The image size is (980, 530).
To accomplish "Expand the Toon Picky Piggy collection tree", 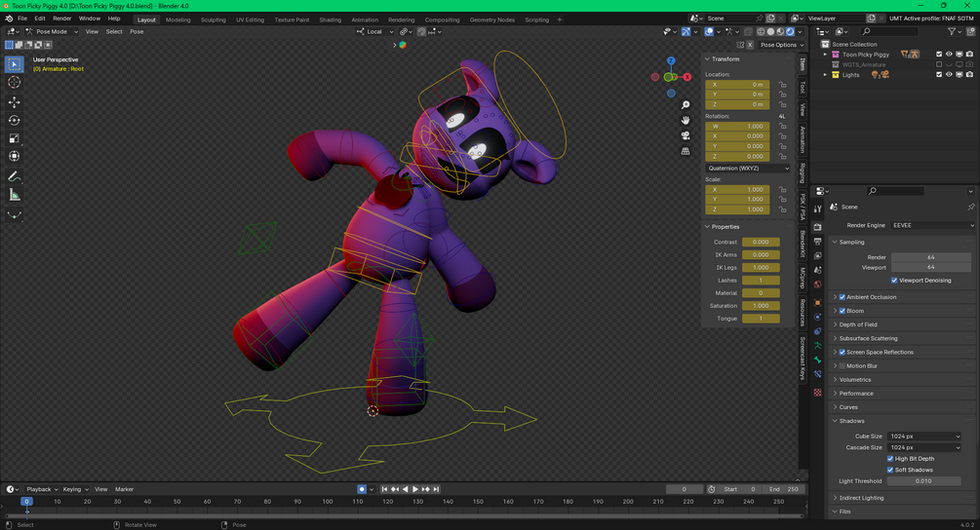I will click(825, 55).
